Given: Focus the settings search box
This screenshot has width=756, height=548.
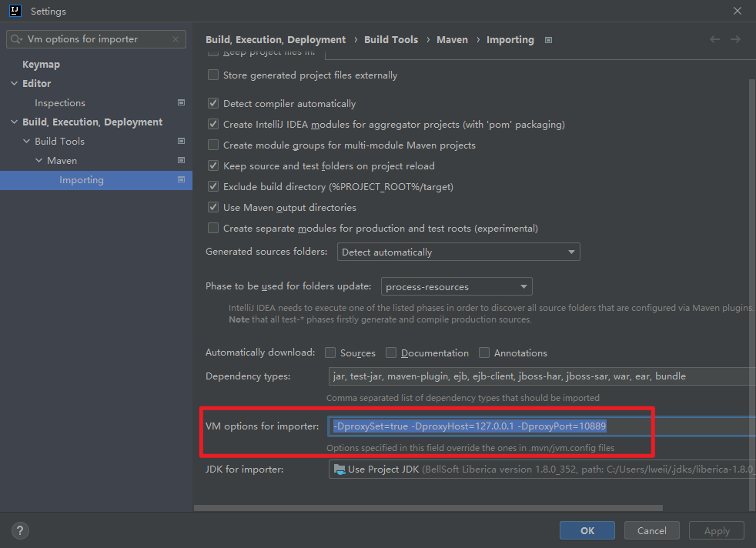Looking at the screenshot, I should (96, 39).
